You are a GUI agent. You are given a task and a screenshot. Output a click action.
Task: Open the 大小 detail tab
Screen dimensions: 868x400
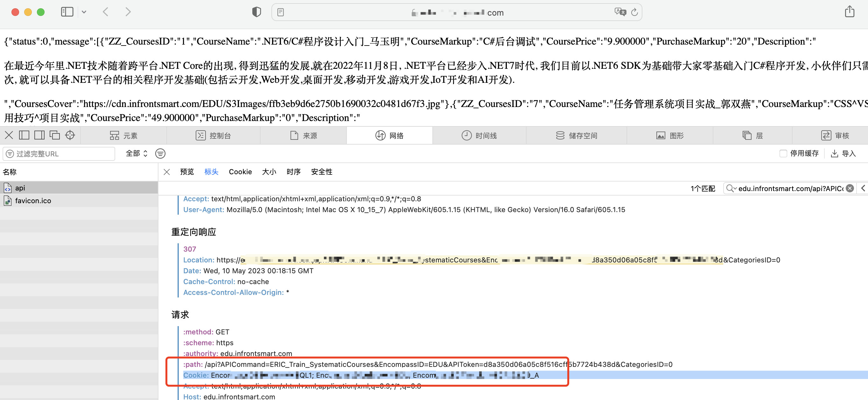pos(269,172)
